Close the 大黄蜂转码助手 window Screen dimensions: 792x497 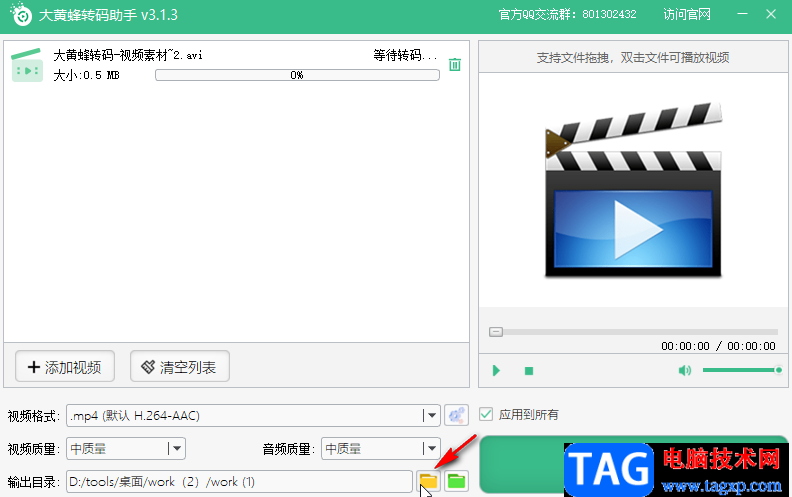click(771, 14)
